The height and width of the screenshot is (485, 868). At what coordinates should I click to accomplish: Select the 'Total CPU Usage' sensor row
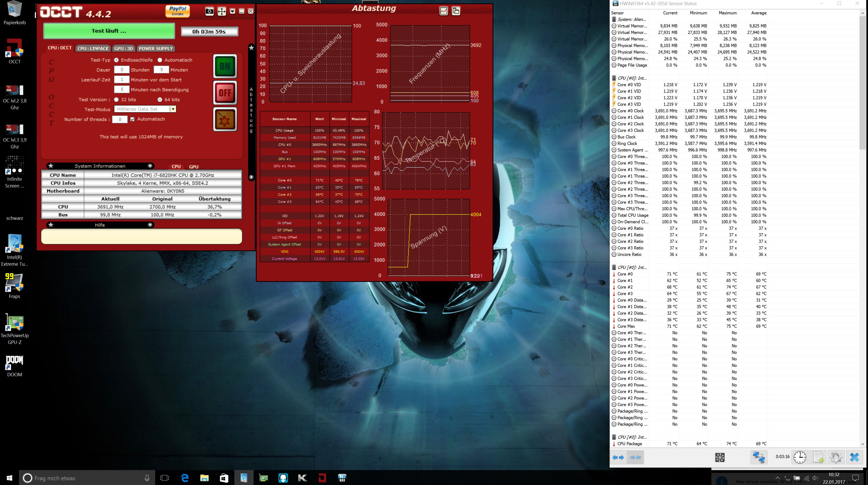(689, 215)
